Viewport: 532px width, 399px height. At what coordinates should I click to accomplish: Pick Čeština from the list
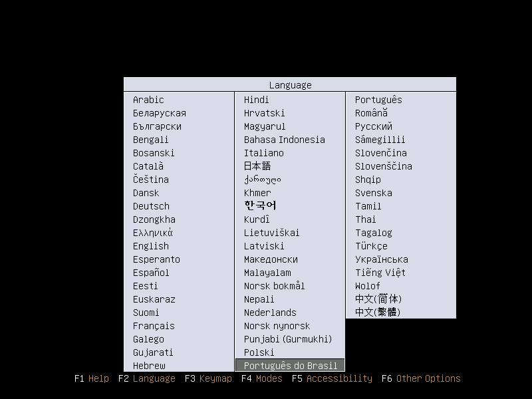[x=151, y=180]
